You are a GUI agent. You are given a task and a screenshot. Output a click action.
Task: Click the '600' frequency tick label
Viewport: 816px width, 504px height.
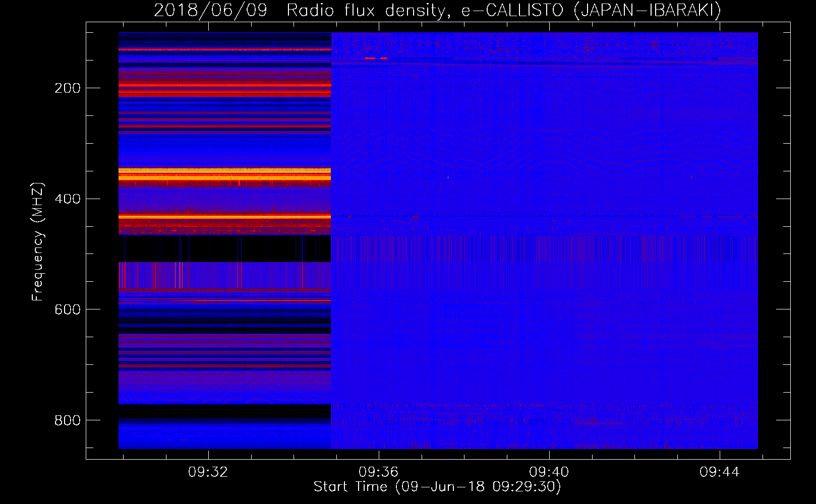(68, 309)
